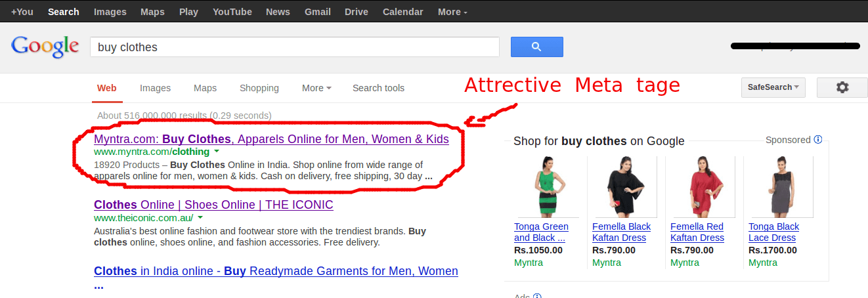Click the Rs.1050.00 price
868x298 pixels.
tap(538, 250)
